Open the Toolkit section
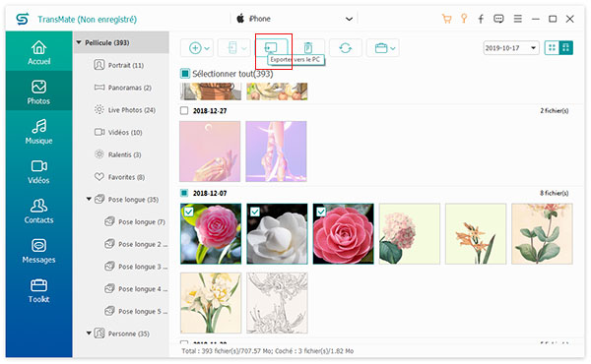 (38, 290)
